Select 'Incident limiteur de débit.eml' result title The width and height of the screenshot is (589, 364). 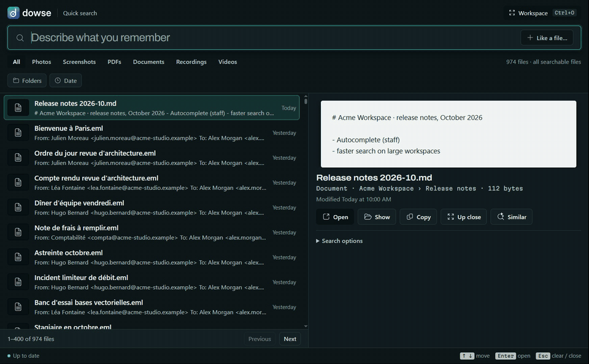pyautogui.click(x=81, y=278)
